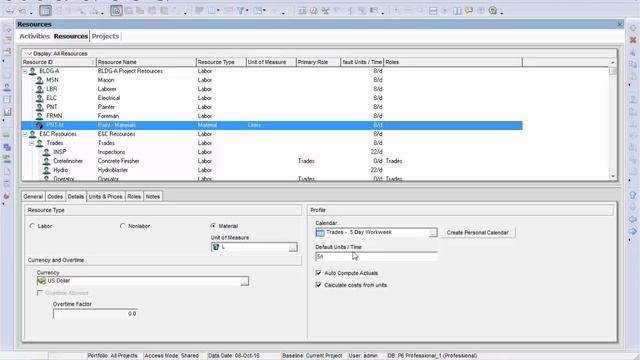Click the material icon of the PNT-M row
This screenshot has height=360, width=640.
tap(39, 125)
